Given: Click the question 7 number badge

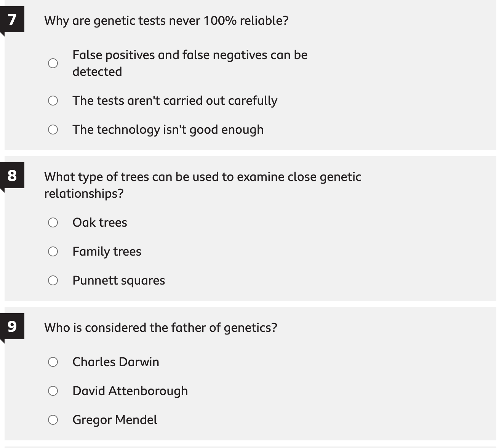Looking at the screenshot, I should [12, 19].
